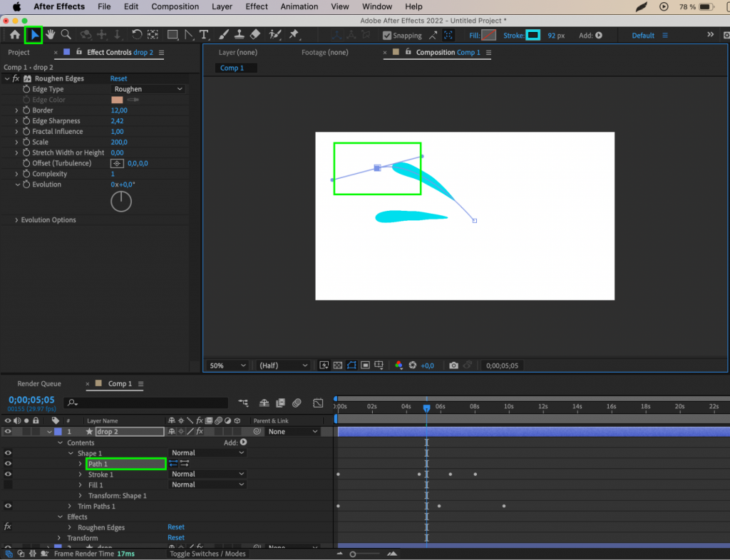The height and width of the screenshot is (560, 730).
Task: Select the Rotation tool
Action: click(x=137, y=34)
